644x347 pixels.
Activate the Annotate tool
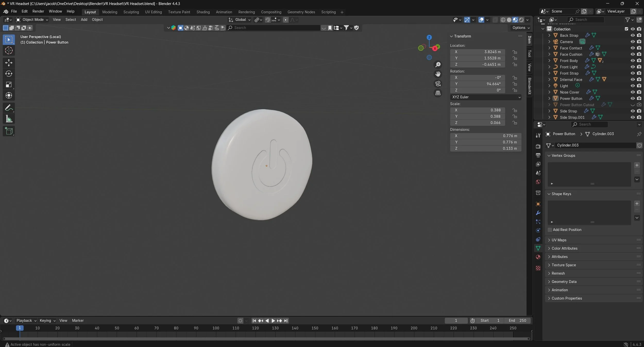pos(9,108)
